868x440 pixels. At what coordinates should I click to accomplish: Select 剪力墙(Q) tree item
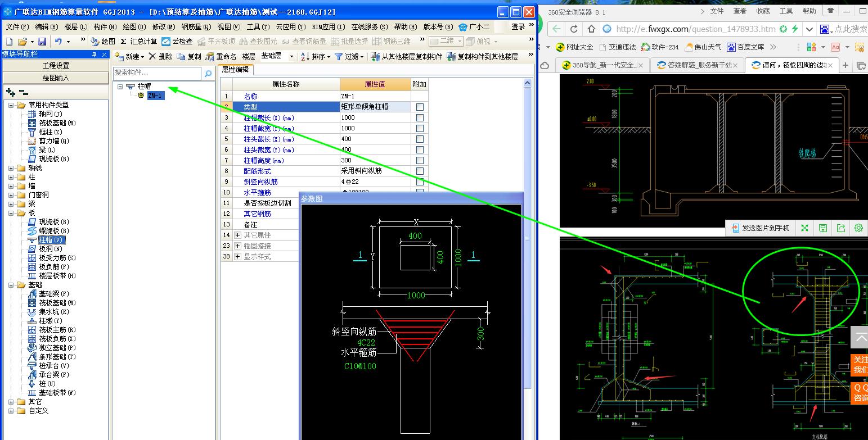(x=54, y=141)
